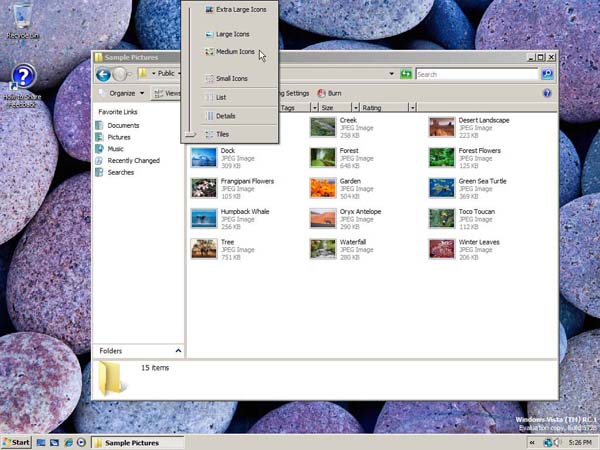Image resolution: width=600 pixels, height=450 pixels.
Task: Click in the Search input field
Action: [x=475, y=74]
